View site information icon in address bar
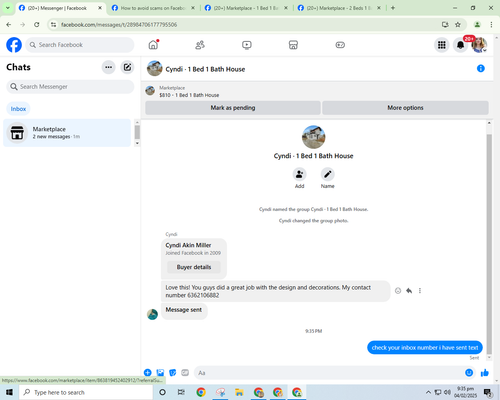500x400 pixels. (53, 25)
